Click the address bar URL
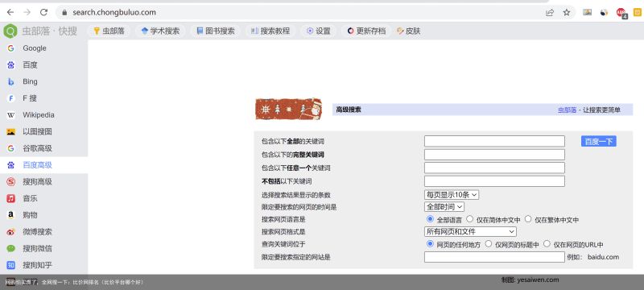 [x=114, y=12]
